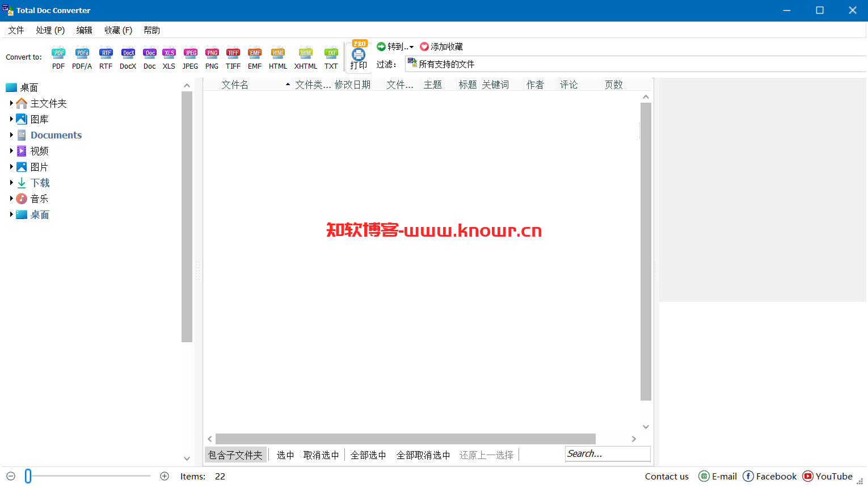Convert to TIFF image format
Image resolution: width=868 pixels, height=488 pixels.
point(233,58)
